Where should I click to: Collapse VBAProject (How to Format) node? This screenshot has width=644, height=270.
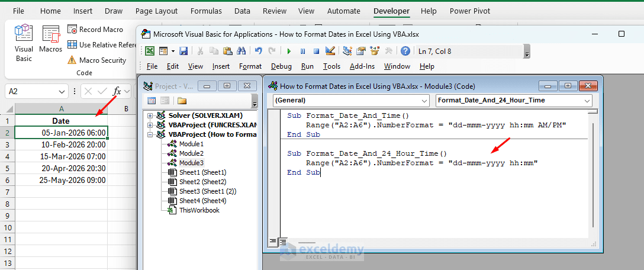pyautogui.click(x=150, y=134)
